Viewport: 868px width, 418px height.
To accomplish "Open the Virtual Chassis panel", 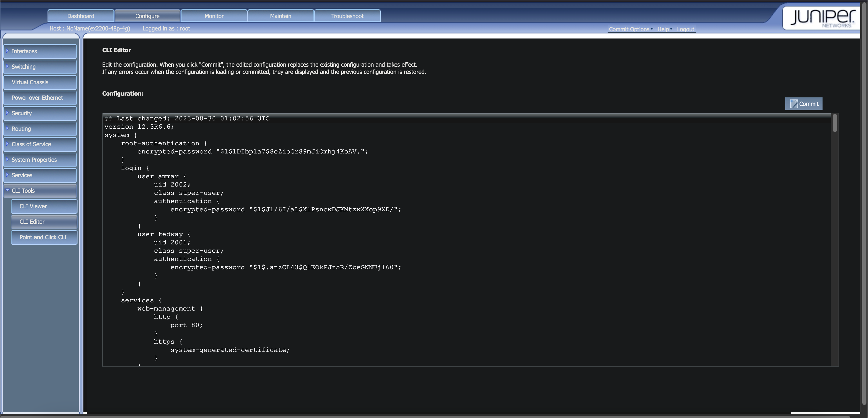I will point(30,82).
